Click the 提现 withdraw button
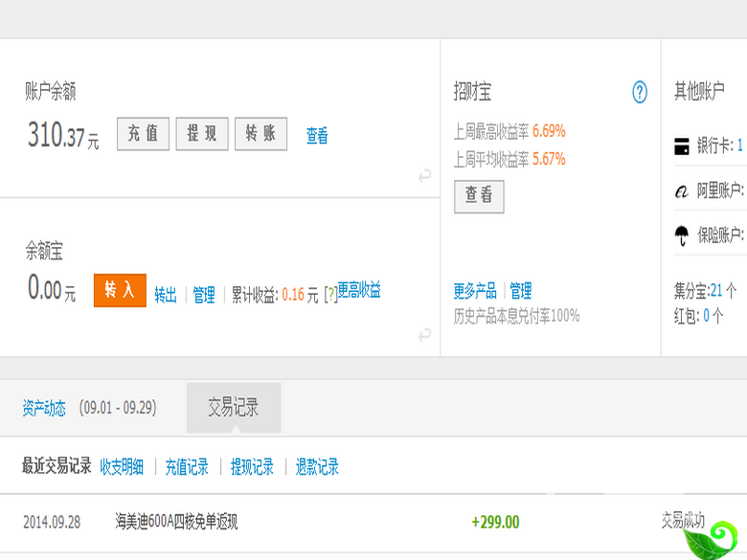This screenshot has height=560, width=747. point(202,134)
